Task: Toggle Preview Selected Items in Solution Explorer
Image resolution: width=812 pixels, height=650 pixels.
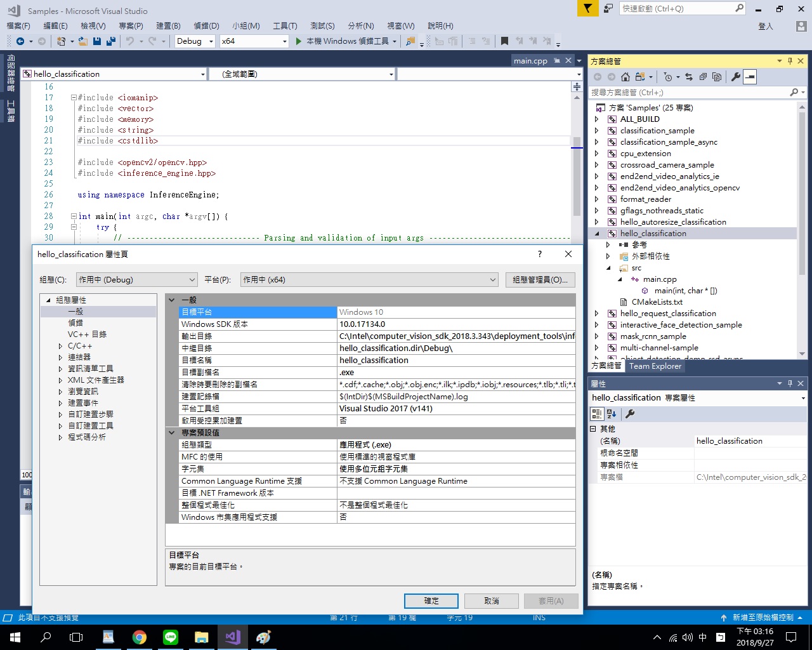Action: 750,77
